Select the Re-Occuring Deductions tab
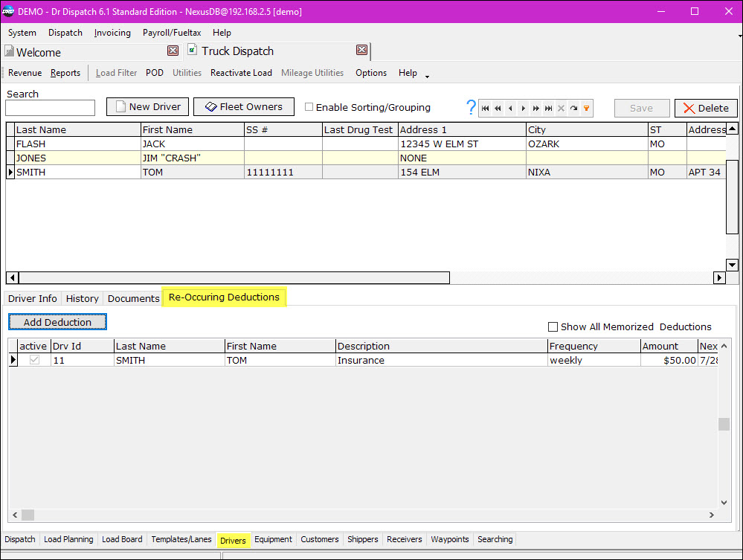 coord(224,297)
